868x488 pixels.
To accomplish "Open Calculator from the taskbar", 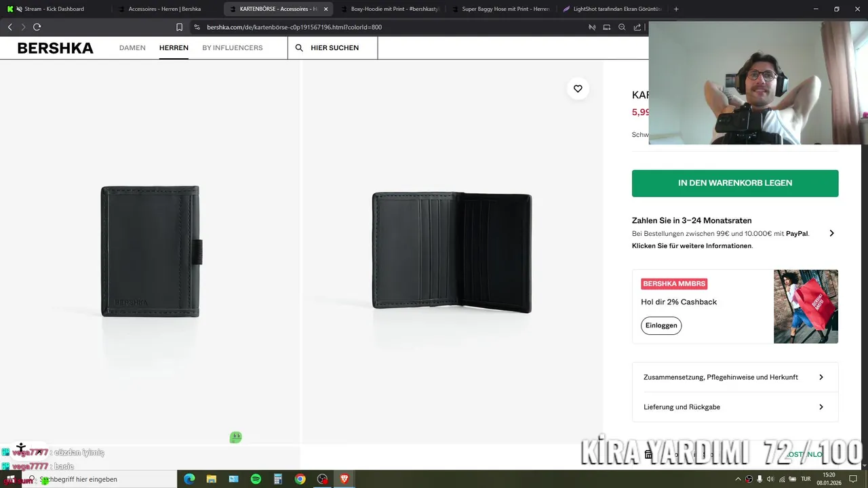I will pyautogui.click(x=278, y=479).
